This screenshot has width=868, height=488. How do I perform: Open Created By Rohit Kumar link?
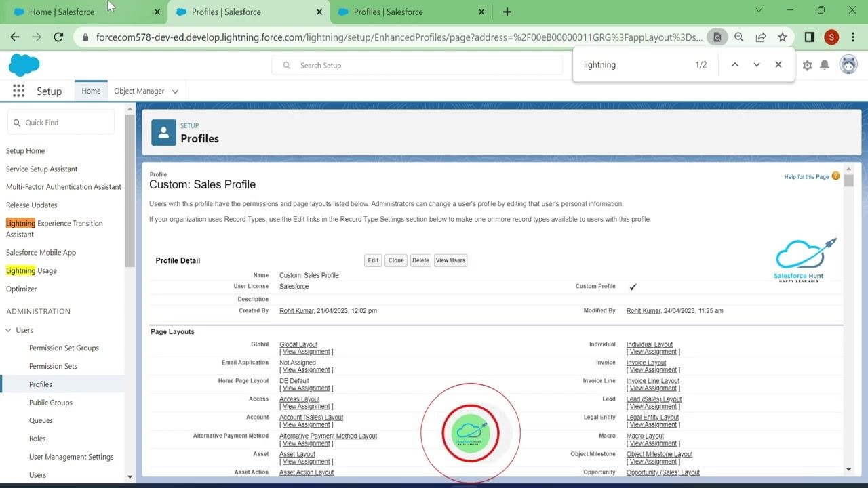[x=296, y=311]
